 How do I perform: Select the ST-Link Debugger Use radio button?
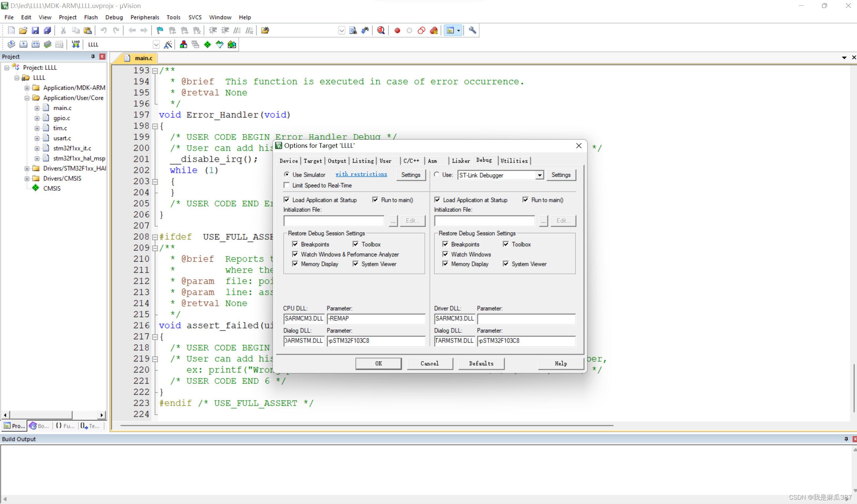(x=436, y=174)
